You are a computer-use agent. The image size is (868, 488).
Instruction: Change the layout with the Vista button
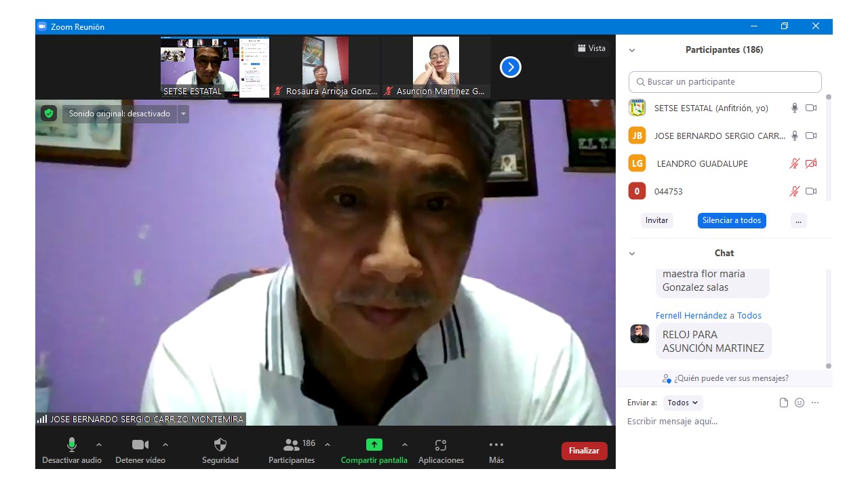591,48
